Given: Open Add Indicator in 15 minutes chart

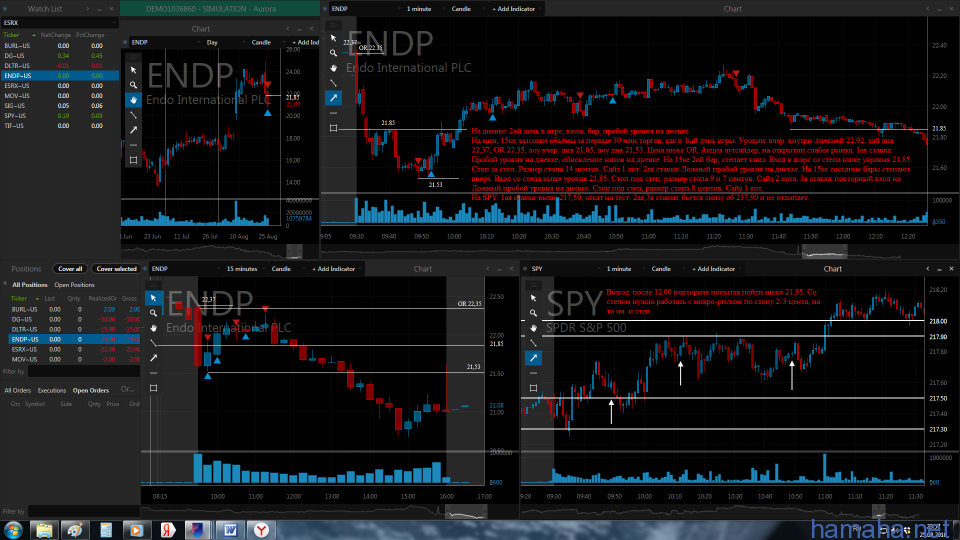Looking at the screenshot, I should (x=335, y=269).
